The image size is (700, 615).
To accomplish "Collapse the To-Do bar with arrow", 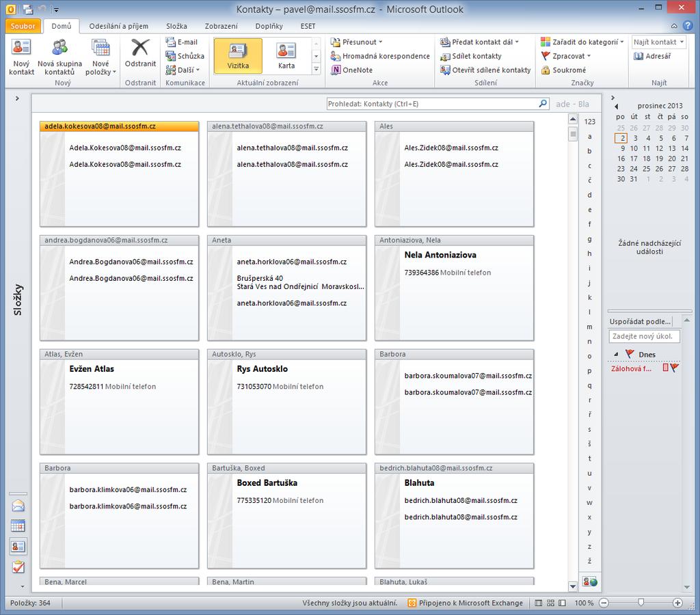I will pyautogui.click(x=612, y=98).
